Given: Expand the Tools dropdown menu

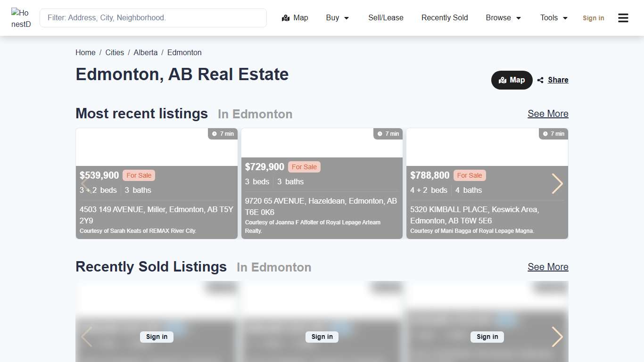Looking at the screenshot, I should tap(553, 17).
